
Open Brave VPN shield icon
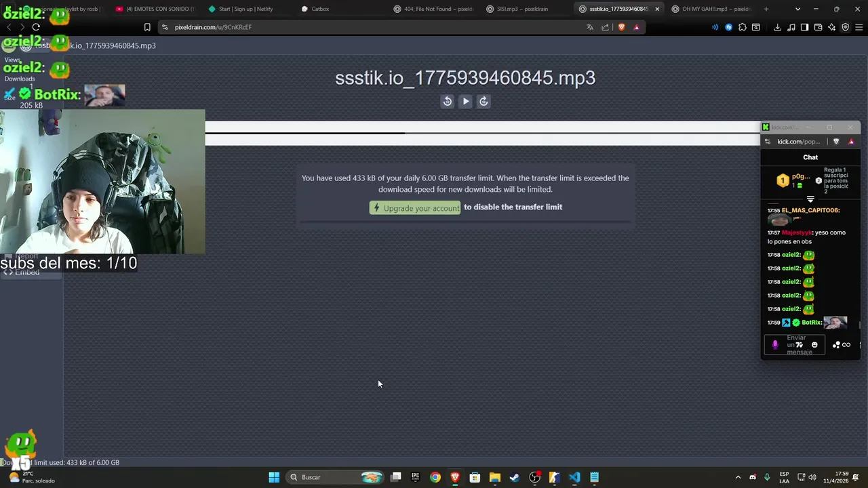click(845, 27)
